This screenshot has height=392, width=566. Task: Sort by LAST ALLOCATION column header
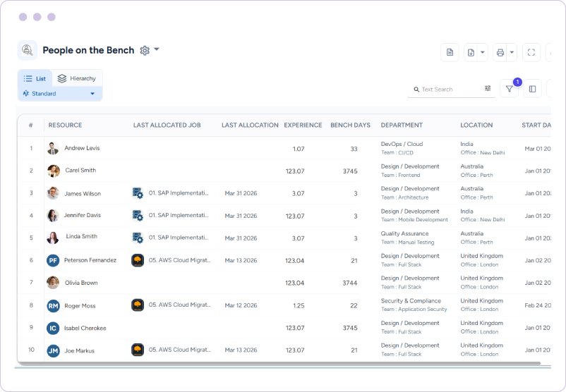click(250, 125)
